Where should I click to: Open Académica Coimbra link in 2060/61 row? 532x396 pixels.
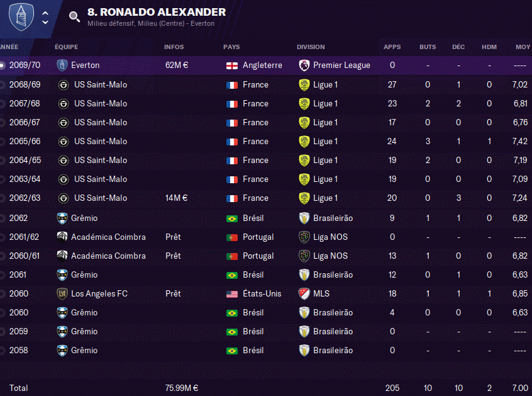pos(108,256)
